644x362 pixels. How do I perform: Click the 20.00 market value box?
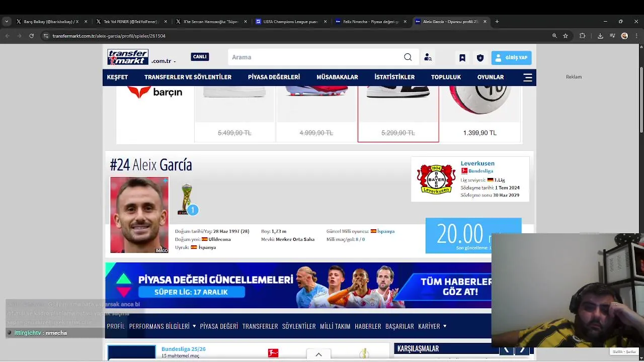tap(473, 235)
